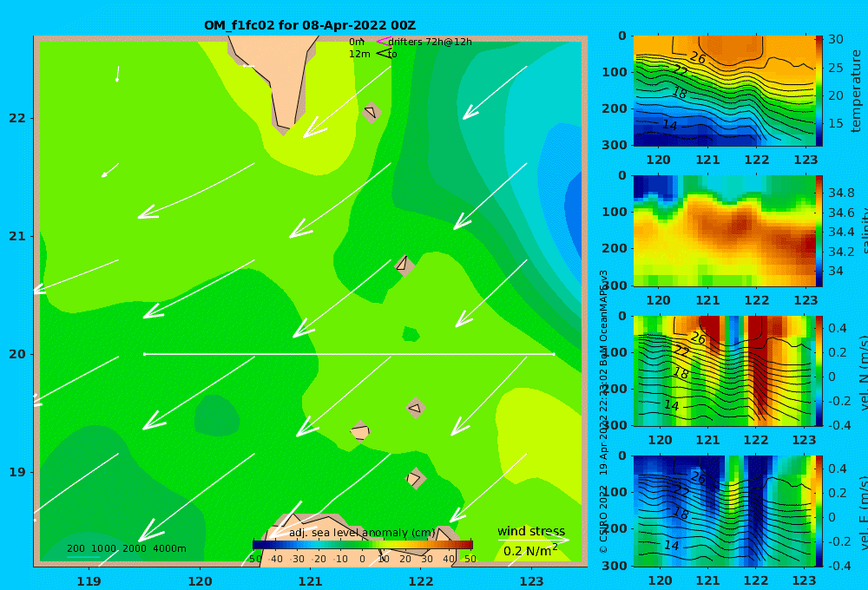Click the southern tip of Taiwan landmass
The height and width of the screenshot is (590, 868).
(285, 126)
